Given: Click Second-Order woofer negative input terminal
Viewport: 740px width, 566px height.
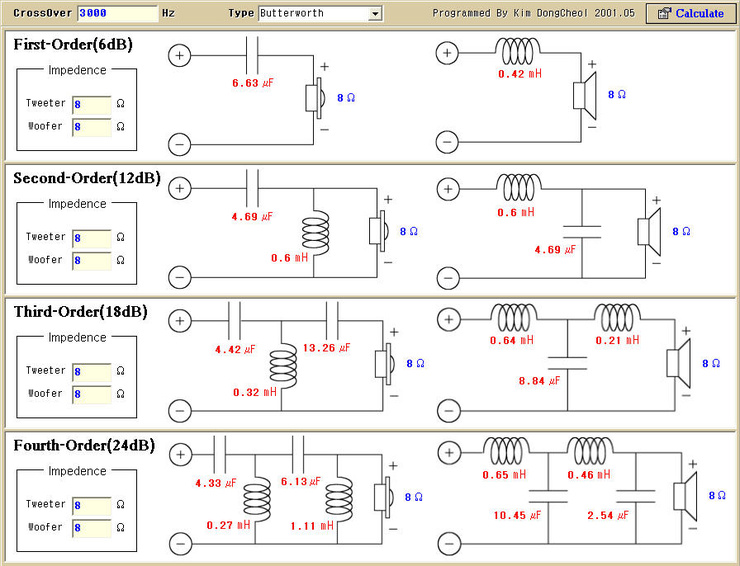Looking at the screenshot, I should pos(448,278).
